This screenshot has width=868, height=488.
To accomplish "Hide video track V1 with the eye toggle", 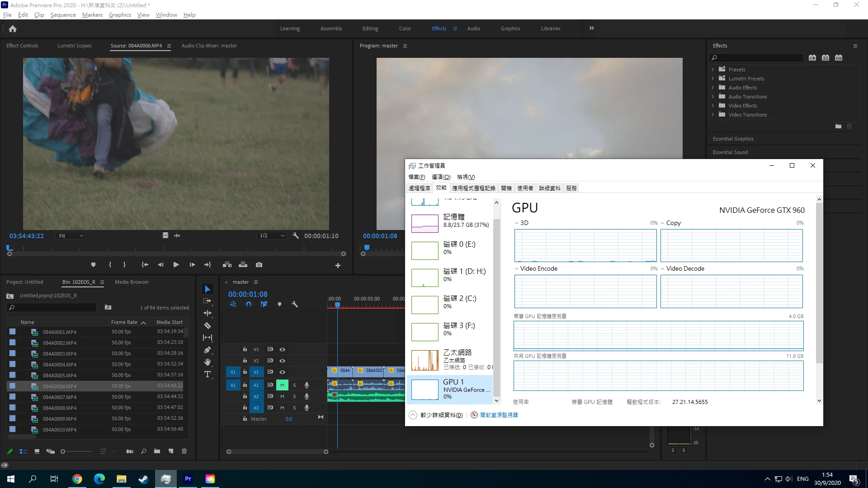I will 283,372.
